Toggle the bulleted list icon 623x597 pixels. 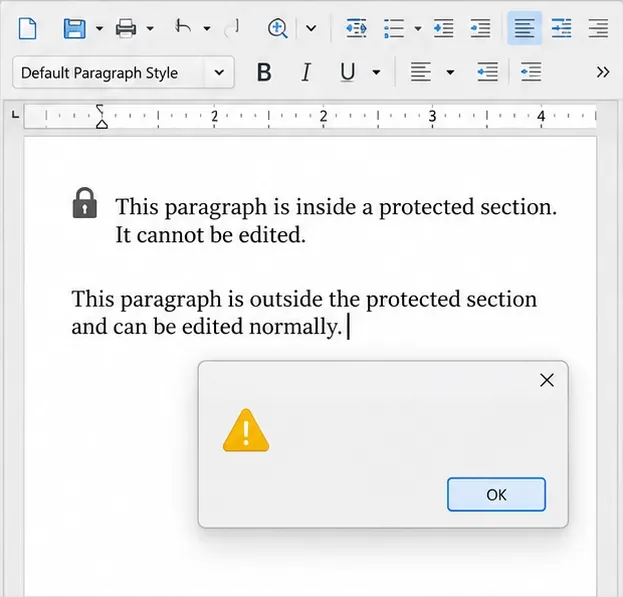pos(394,28)
